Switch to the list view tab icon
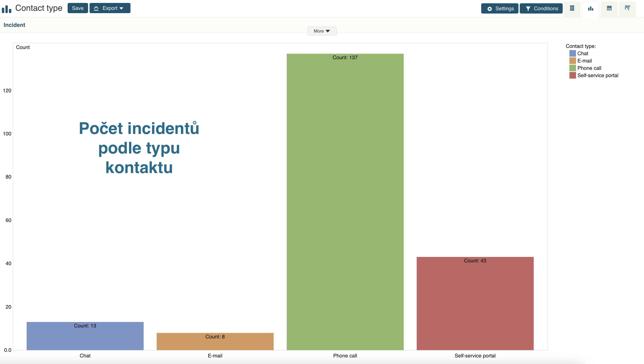 pyautogui.click(x=572, y=8)
